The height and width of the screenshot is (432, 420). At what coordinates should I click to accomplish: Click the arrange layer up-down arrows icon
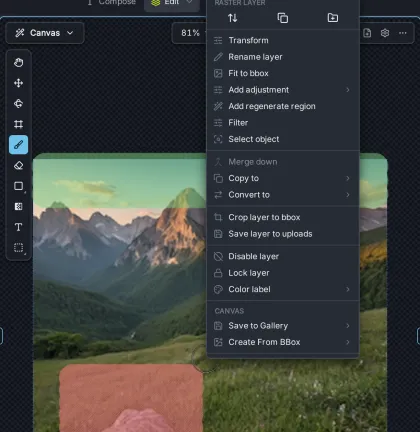point(233,18)
